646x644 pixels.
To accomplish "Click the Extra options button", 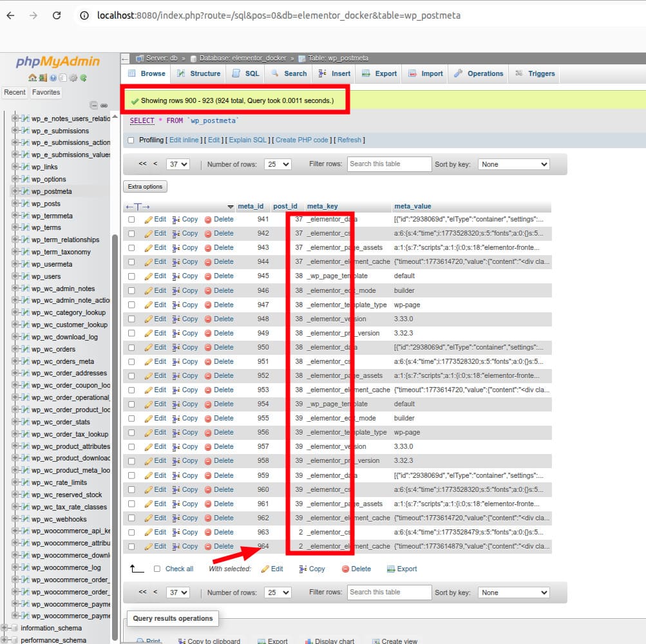I will click(x=144, y=187).
